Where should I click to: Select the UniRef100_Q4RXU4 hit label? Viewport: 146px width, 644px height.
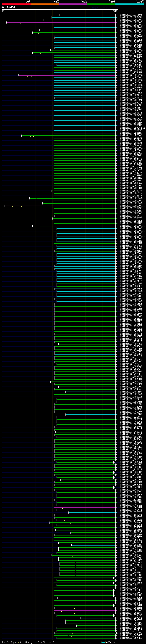[131, 507]
